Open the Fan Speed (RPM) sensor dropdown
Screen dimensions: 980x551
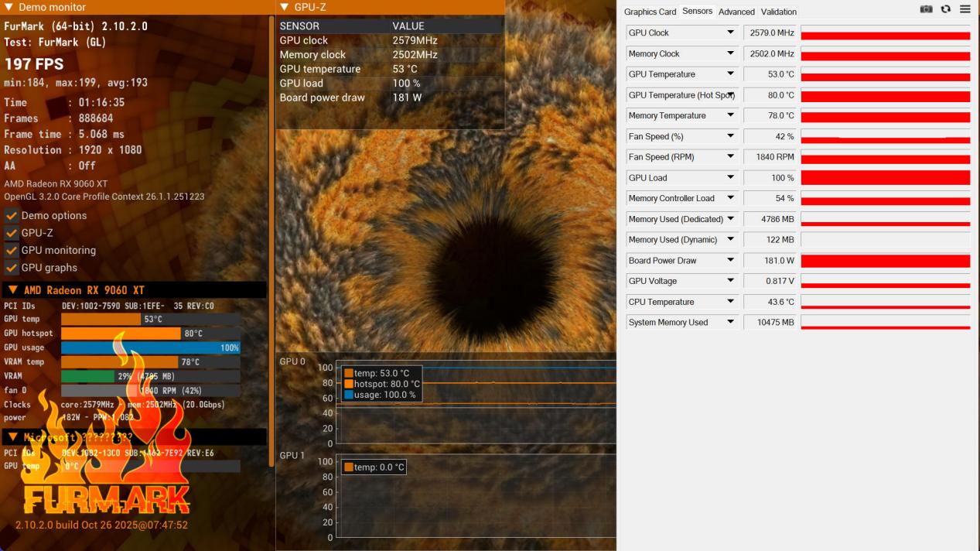pos(730,157)
